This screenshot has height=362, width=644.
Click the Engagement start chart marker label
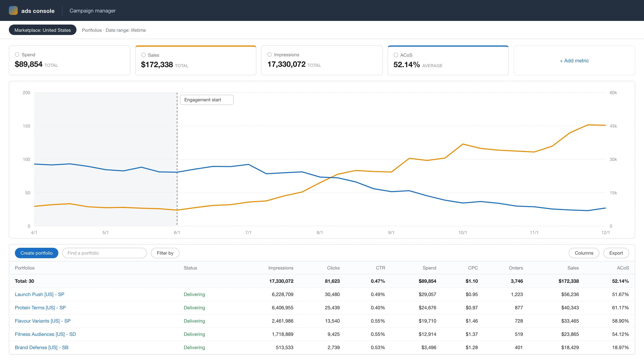tap(207, 100)
